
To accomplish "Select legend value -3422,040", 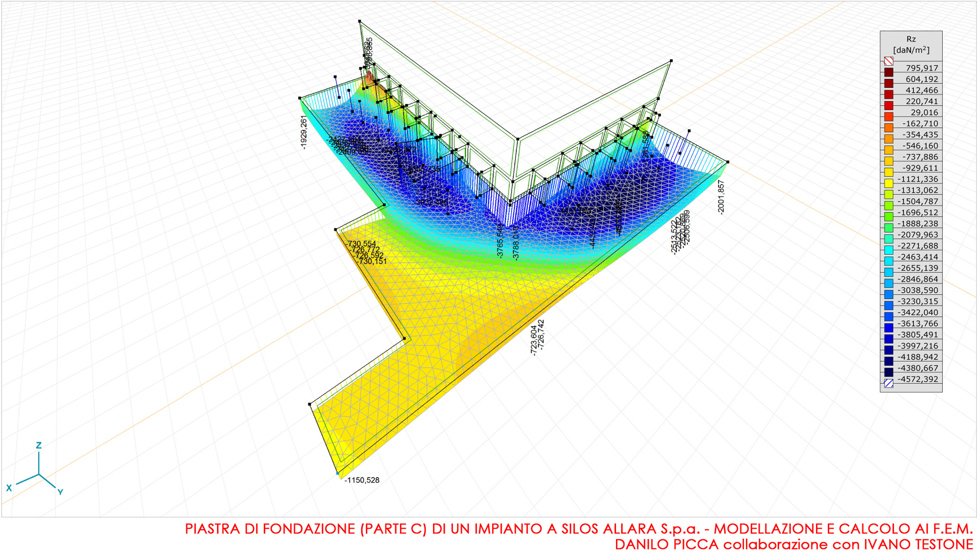I will 918,312.
